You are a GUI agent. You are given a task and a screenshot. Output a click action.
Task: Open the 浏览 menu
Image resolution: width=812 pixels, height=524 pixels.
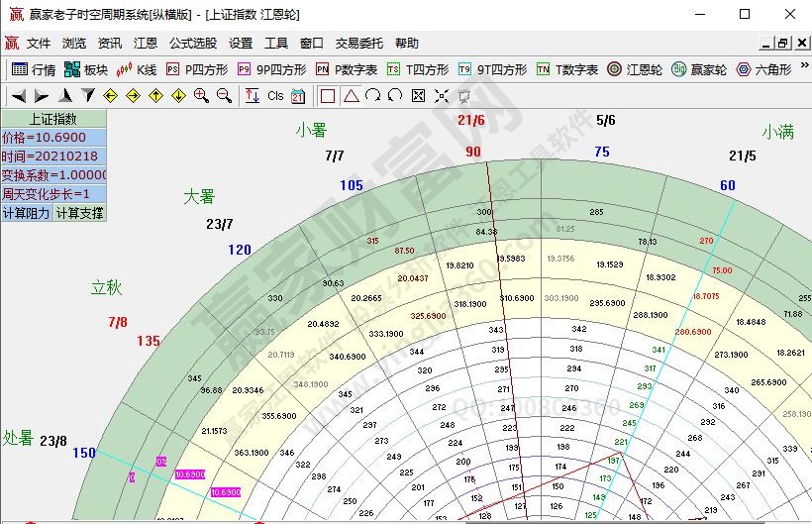tap(74, 43)
